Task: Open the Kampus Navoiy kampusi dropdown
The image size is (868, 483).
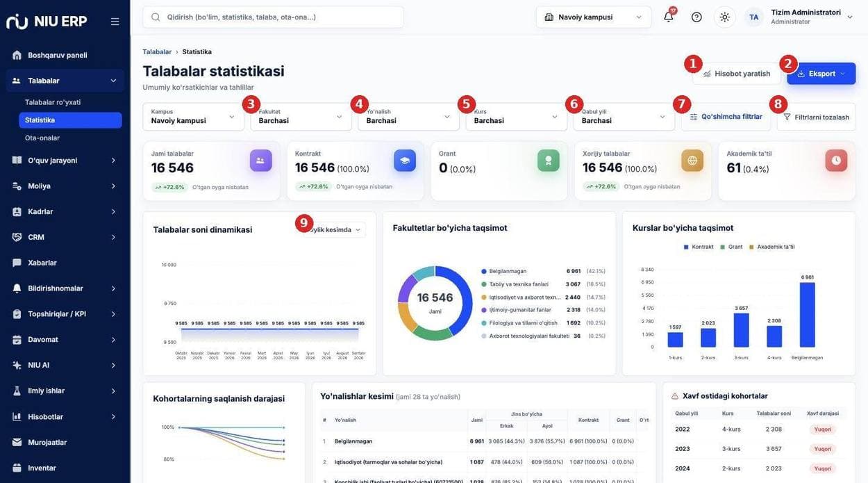Action: [192, 117]
